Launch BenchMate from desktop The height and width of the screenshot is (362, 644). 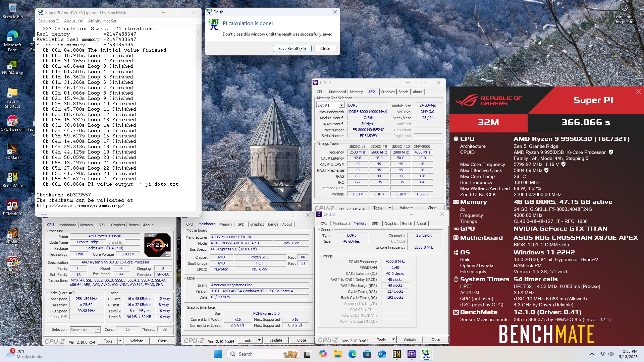tap(12, 179)
